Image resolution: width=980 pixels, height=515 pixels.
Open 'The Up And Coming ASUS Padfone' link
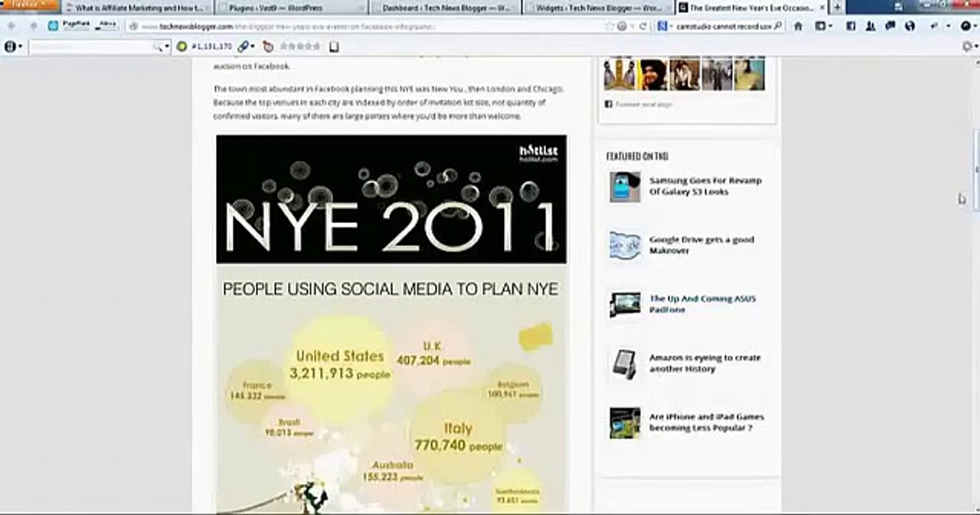click(702, 304)
